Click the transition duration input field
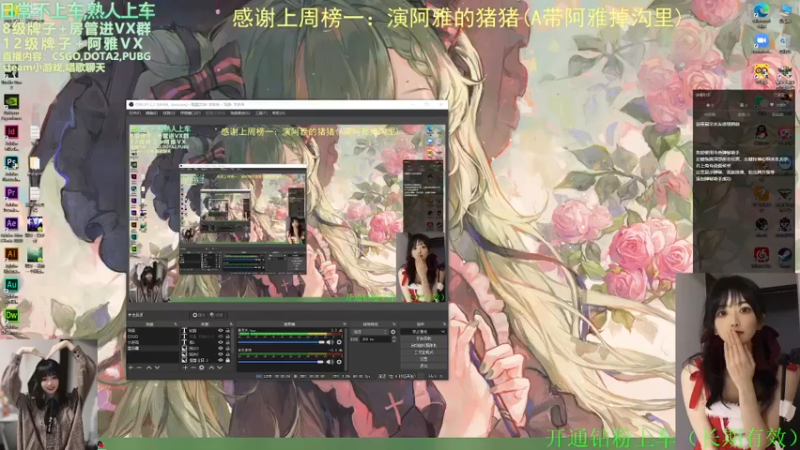 (x=376, y=339)
